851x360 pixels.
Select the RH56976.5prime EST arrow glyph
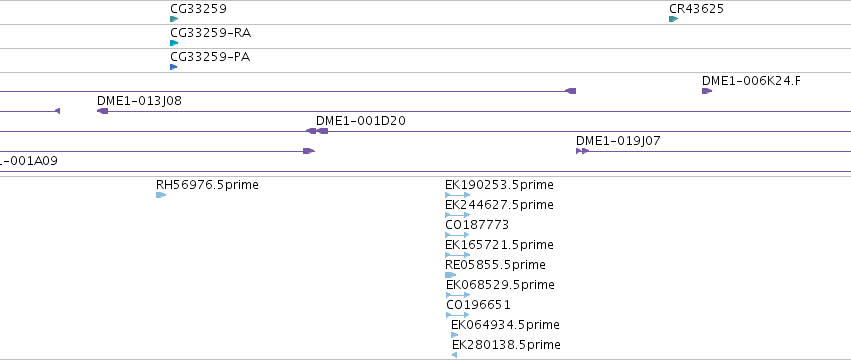click(x=161, y=195)
